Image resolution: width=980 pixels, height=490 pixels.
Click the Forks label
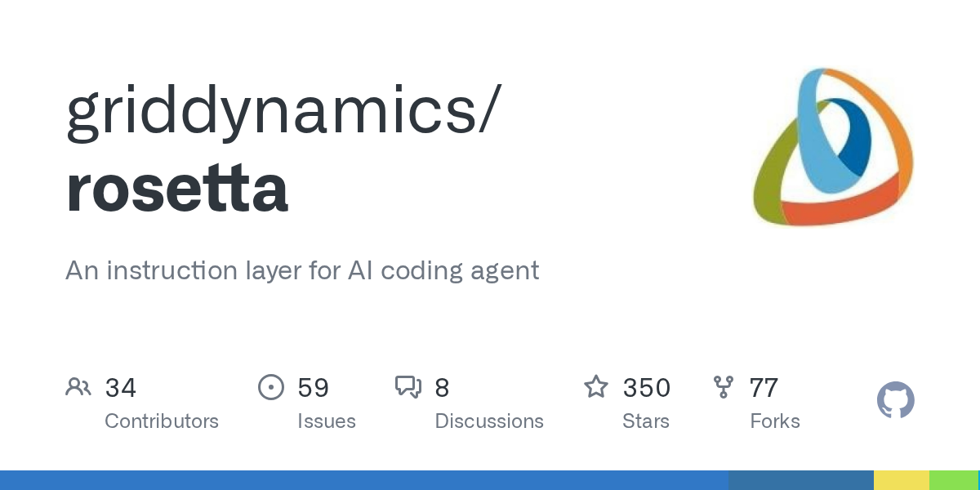tap(775, 421)
